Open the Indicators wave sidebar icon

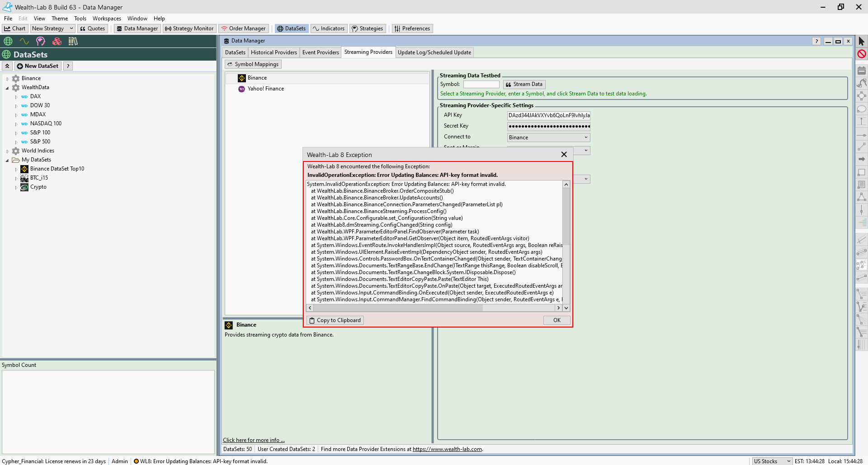point(24,41)
